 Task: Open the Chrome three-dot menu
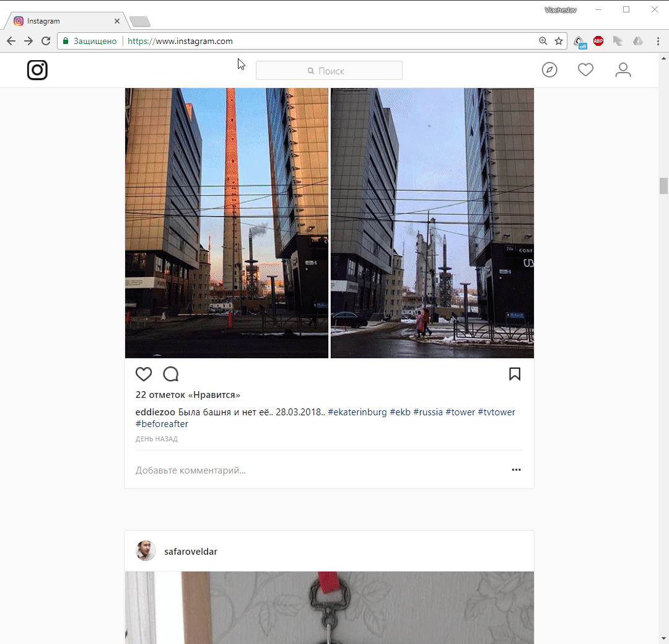point(658,41)
